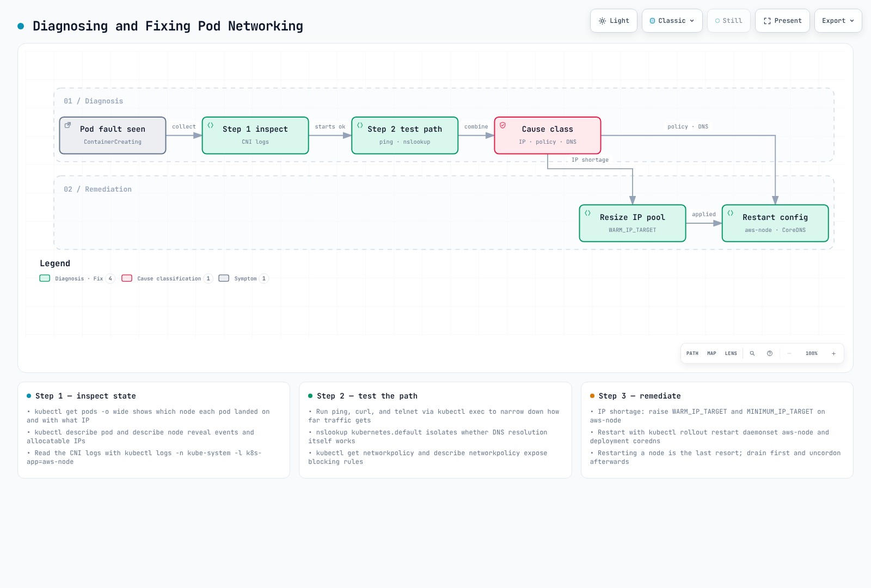
Task: Click the 'collect' edge label
Action: pos(184,126)
